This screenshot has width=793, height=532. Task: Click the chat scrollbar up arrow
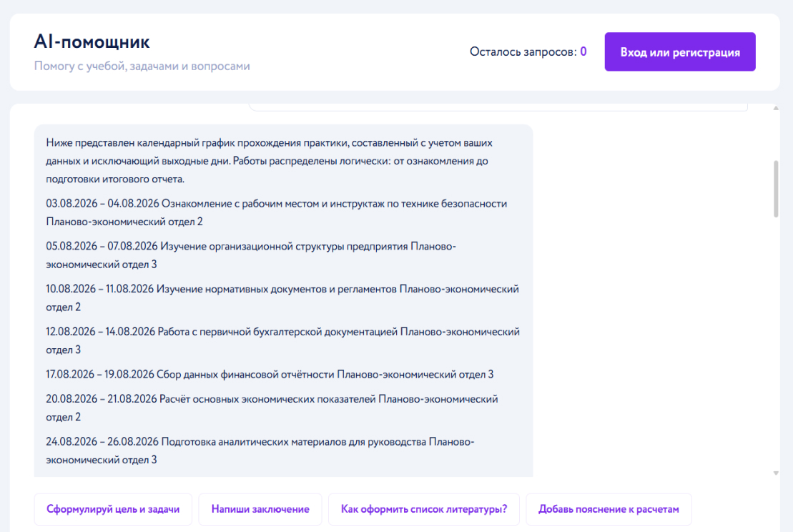(776, 108)
